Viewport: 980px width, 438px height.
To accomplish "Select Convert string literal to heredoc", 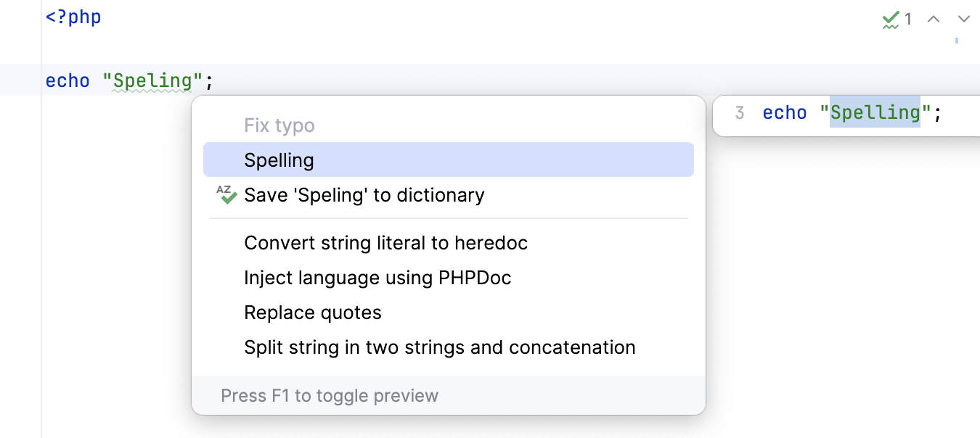I will tap(385, 242).
